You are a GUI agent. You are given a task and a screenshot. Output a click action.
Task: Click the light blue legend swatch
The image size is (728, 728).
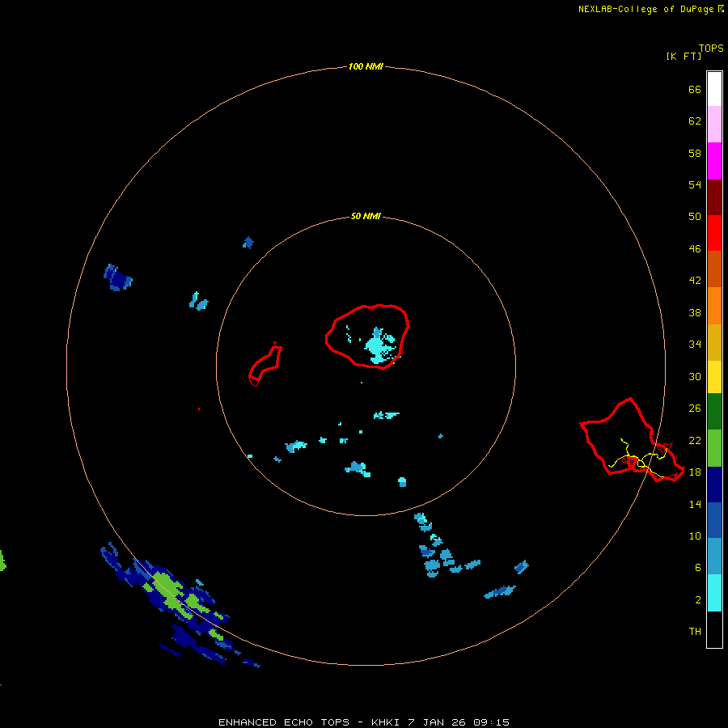pos(714,557)
